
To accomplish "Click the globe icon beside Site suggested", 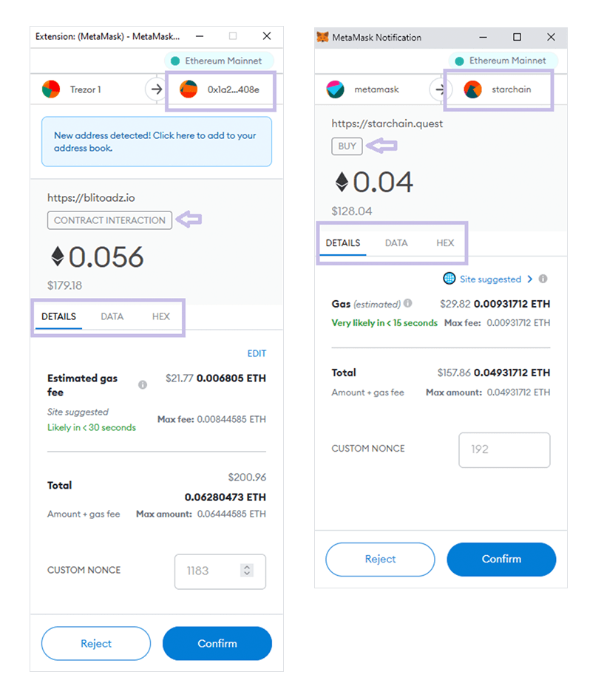I will tap(449, 279).
